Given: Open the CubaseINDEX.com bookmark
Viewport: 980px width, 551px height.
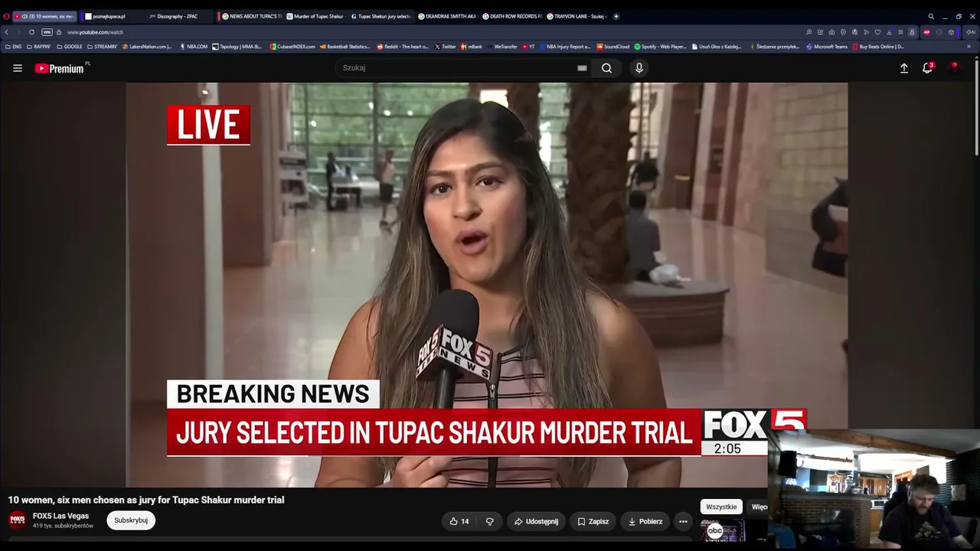Looking at the screenshot, I should tap(292, 47).
